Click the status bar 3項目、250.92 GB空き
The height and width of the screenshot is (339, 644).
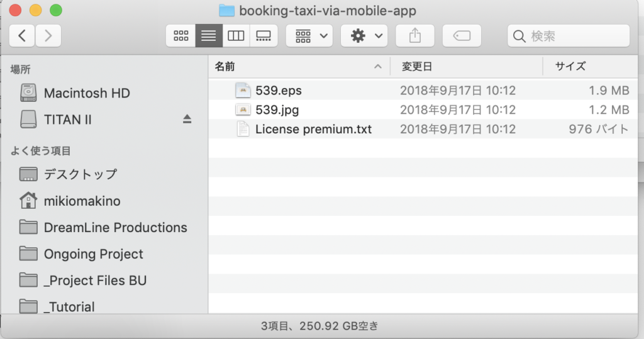[319, 326]
